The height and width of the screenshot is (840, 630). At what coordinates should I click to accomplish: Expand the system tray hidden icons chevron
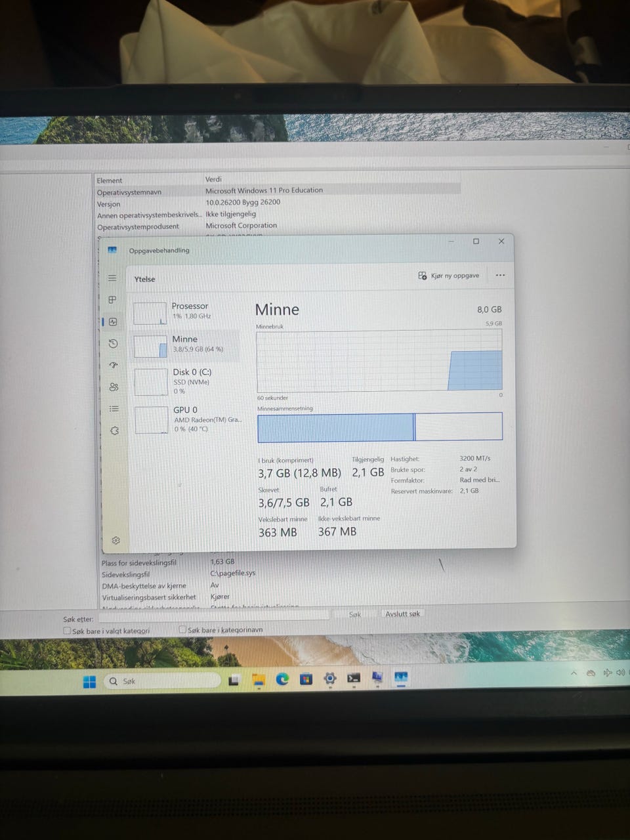574,673
